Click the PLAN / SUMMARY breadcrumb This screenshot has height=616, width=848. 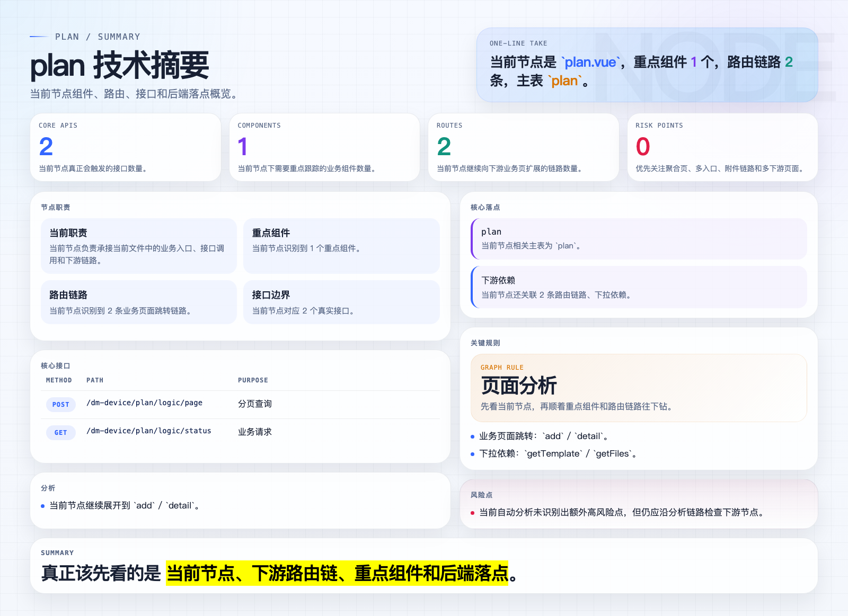coord(98,37)
